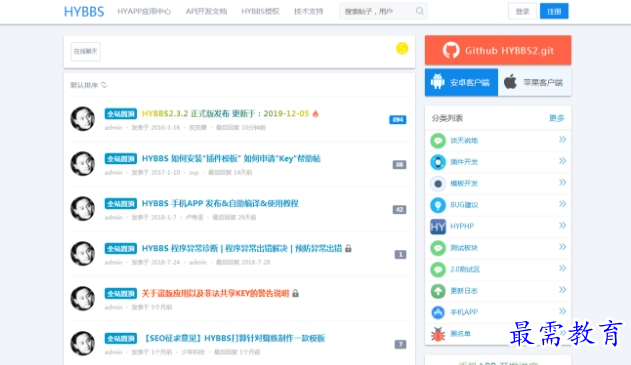Click the 模板开发 category icon
Image resolution: width=631 pixels, height=365 pixels.
coord(438,184)
